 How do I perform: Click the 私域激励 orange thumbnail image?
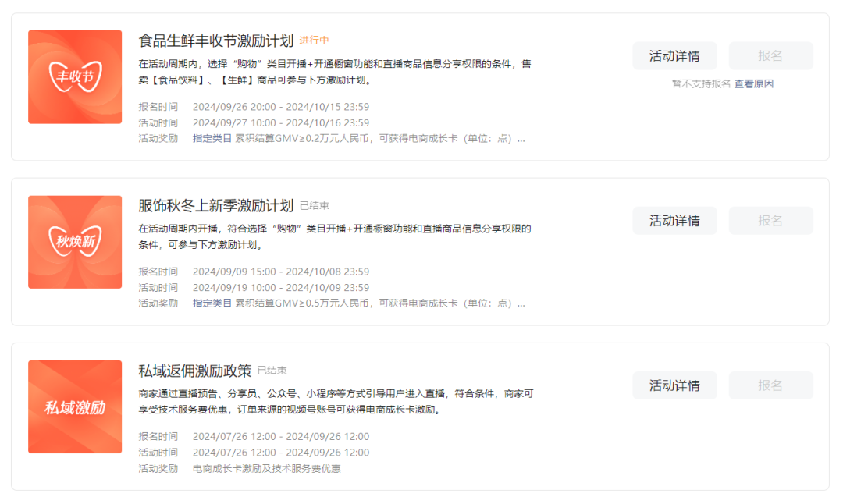[x=75, y=406]
